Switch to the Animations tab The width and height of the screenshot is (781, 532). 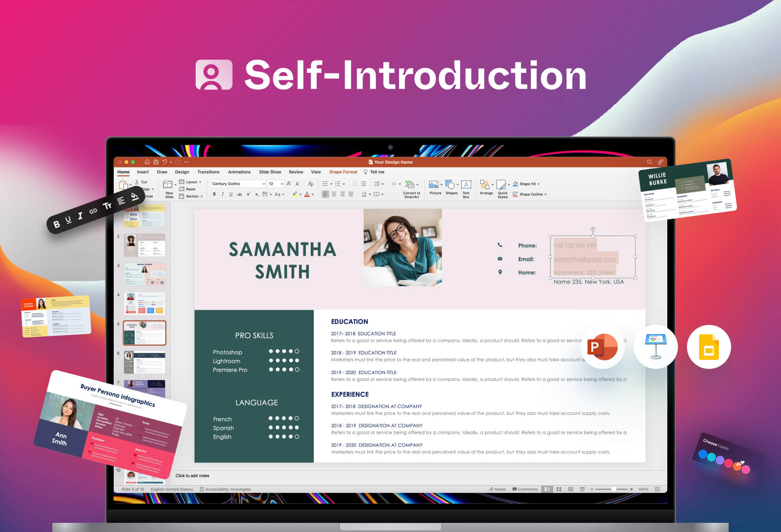click(239, 172)
